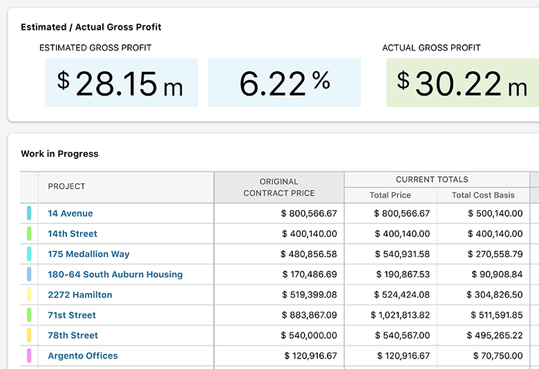The height and width of the screenshot is (369, 539).
Task: Click the $30.22 m actual gross profit tile
Action: click(463, 83)
